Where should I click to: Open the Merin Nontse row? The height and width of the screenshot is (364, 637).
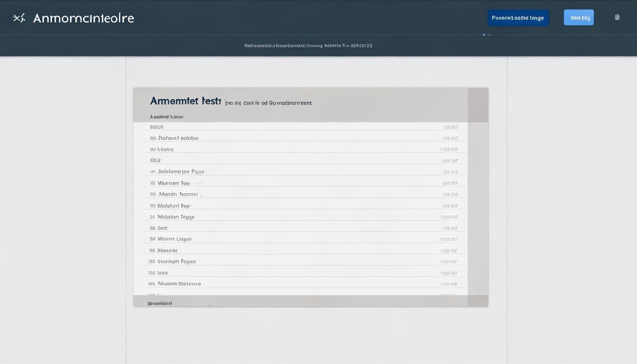click(x=178, y=194)
